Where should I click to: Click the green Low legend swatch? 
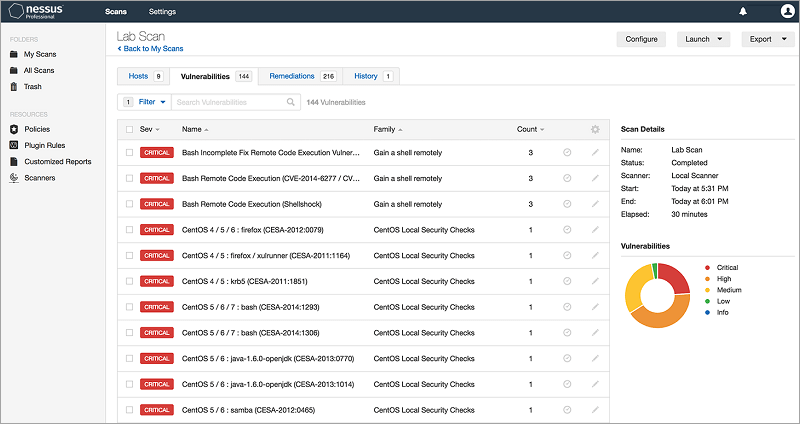pos(707,301)
